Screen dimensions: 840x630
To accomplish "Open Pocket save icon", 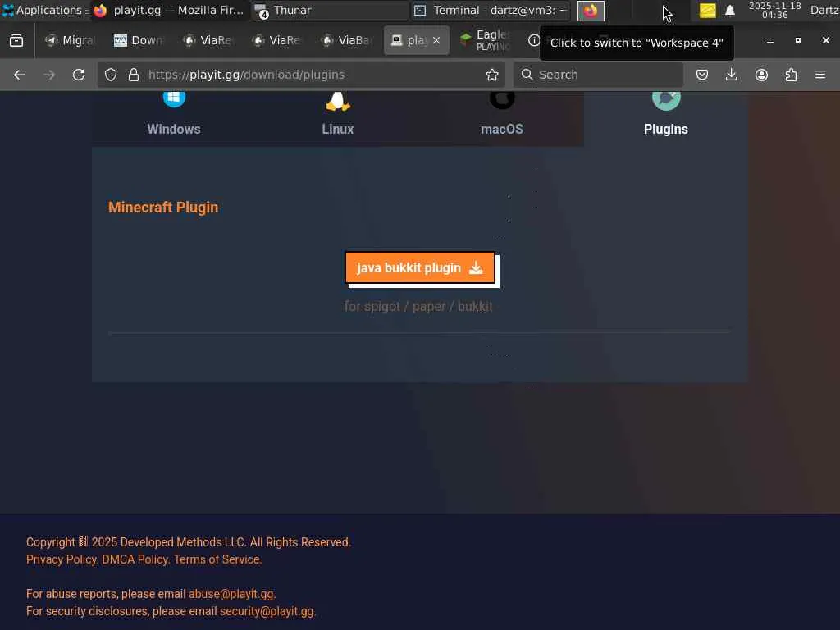I will point(702,75).
